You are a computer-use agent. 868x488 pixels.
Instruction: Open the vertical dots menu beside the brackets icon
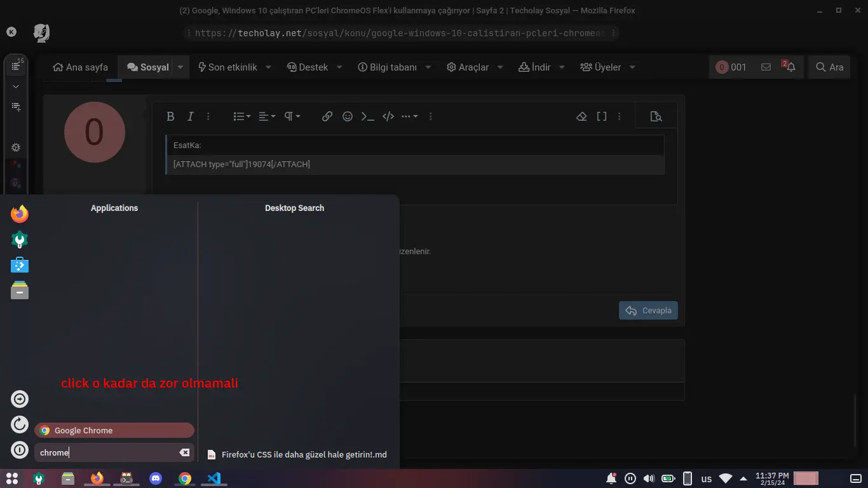(620, 116)
